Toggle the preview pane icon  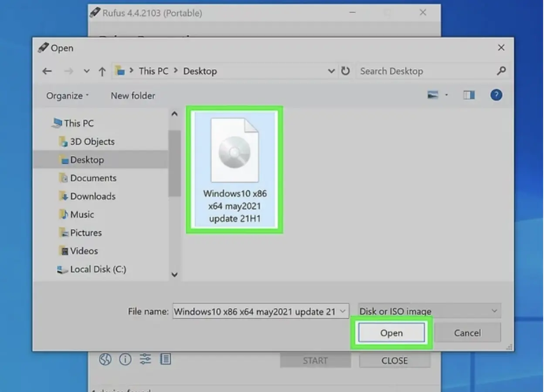pyautogui.click(x=469, y=95)
